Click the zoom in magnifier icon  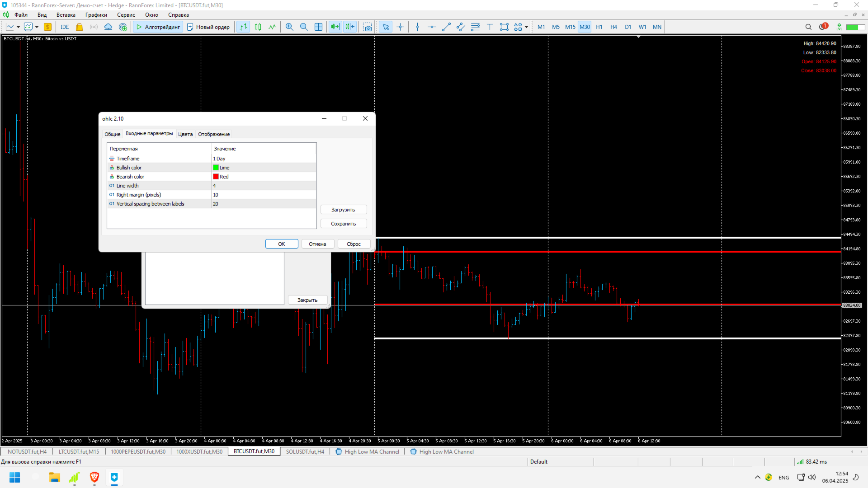pos(289,27)
